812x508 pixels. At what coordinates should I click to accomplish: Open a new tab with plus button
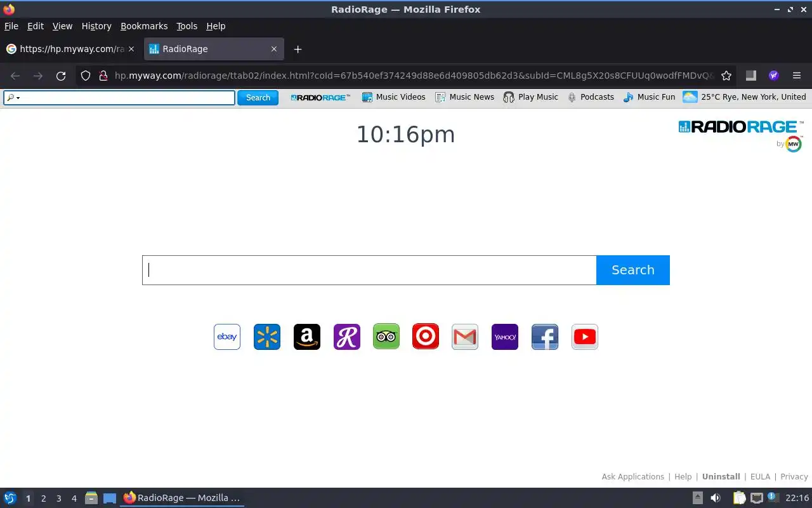(298, 49)
